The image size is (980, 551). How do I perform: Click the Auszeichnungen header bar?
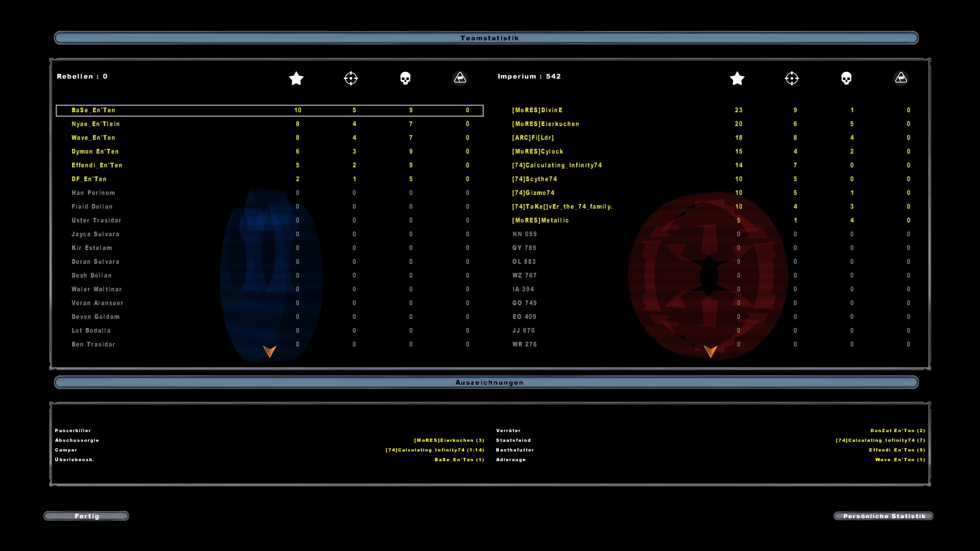tap(486, 382)
